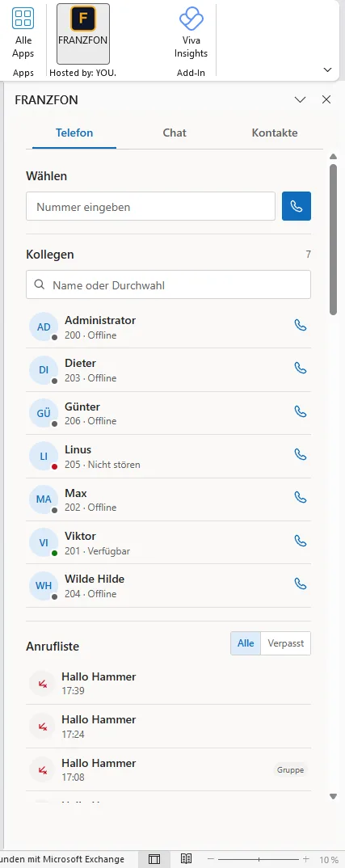Click the zoom slider in status bar
This screenshot has width=345, height=868.
coord(258,859)
